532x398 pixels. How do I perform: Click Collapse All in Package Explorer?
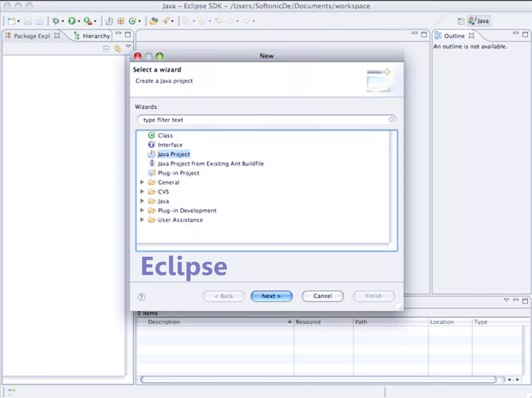106,49
